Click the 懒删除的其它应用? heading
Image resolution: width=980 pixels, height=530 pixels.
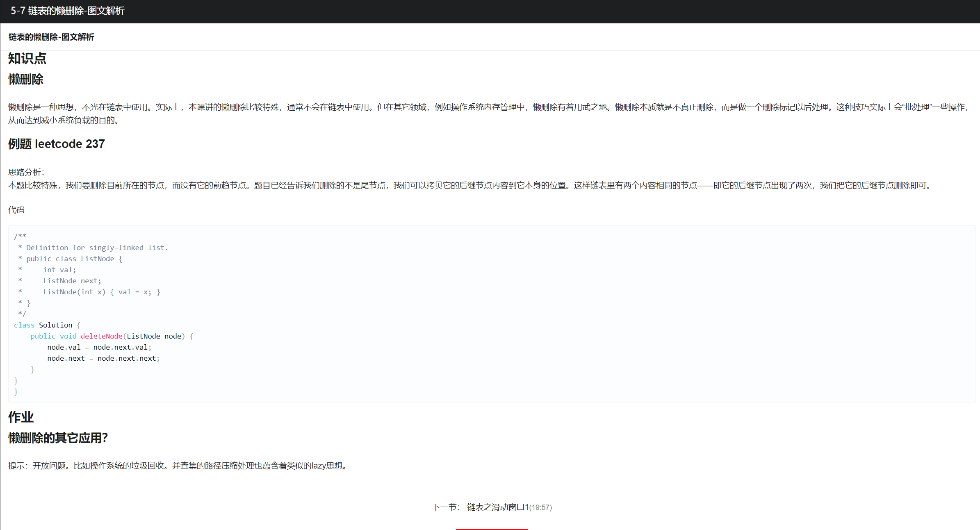[58, 438]
